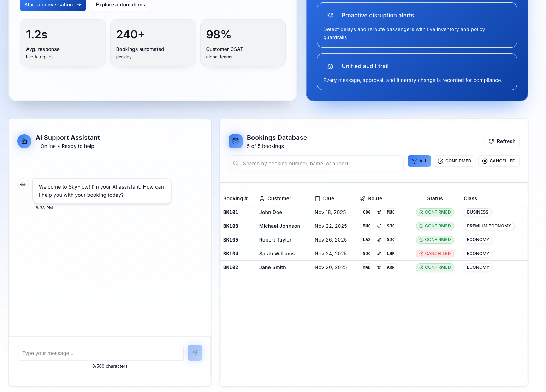Click the layers icon on Unified audit trail
546x392 pixels.
tap(330, 66)
